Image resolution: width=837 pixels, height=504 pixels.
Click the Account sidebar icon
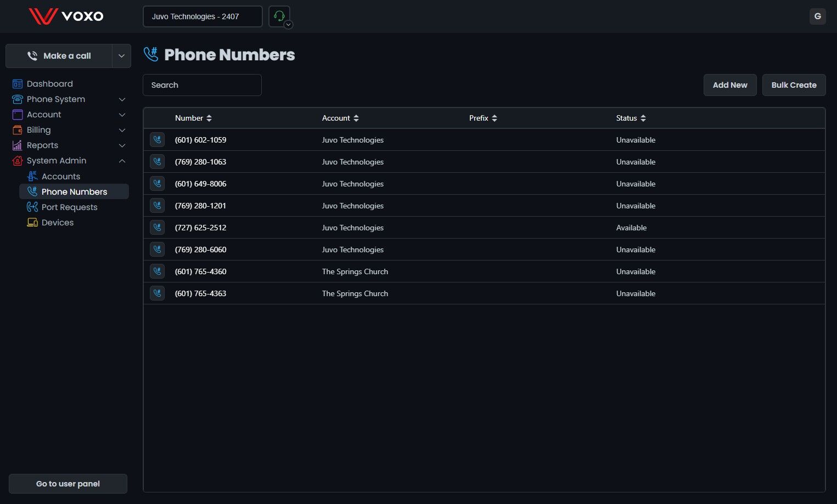pyautogui.click(x=18, y=115)
